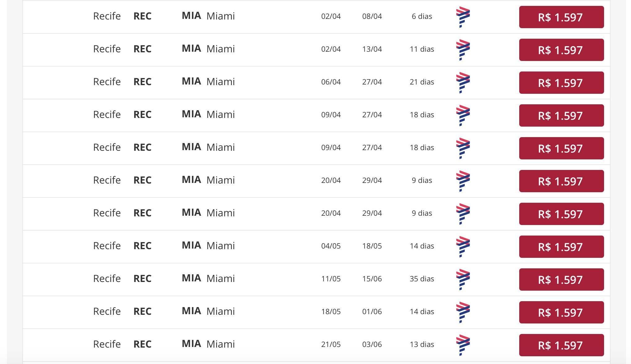
Task: Choose R$ 1.597 price for 21 dias trip
Action: [x=561, y=83]
